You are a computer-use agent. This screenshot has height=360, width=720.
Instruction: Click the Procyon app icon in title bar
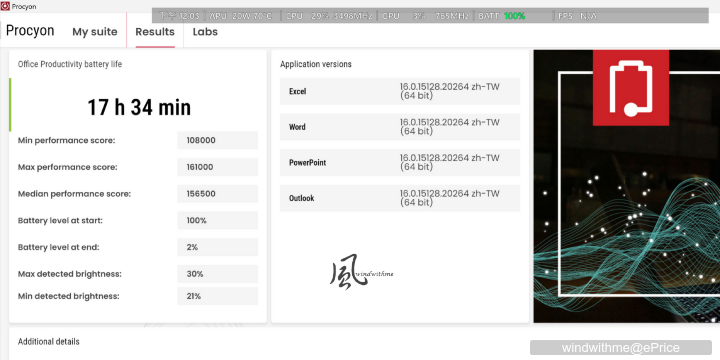(6, 6)
